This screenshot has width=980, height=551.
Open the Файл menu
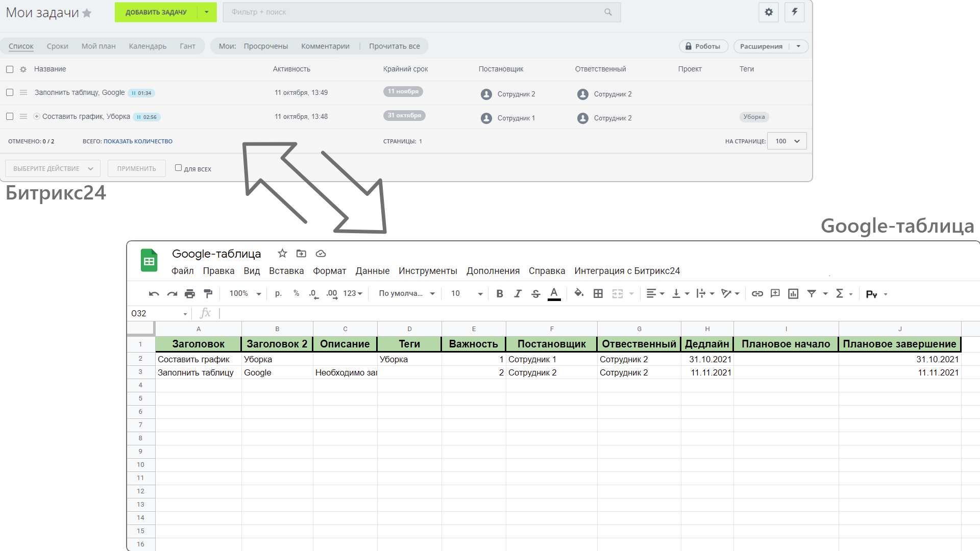[x=183, y=271]
